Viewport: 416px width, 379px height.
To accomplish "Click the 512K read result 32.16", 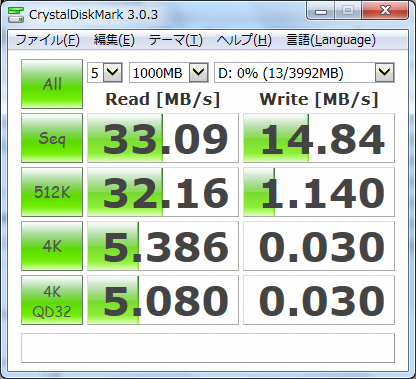I will 163,192.
